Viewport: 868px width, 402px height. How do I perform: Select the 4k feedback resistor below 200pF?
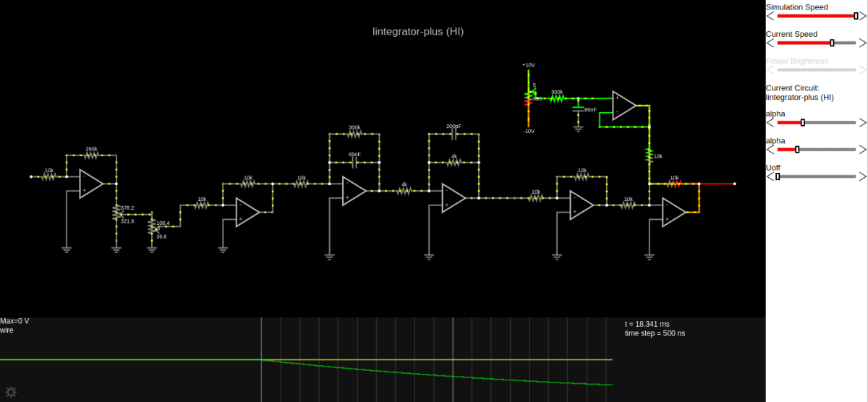[x=454, y=162]
